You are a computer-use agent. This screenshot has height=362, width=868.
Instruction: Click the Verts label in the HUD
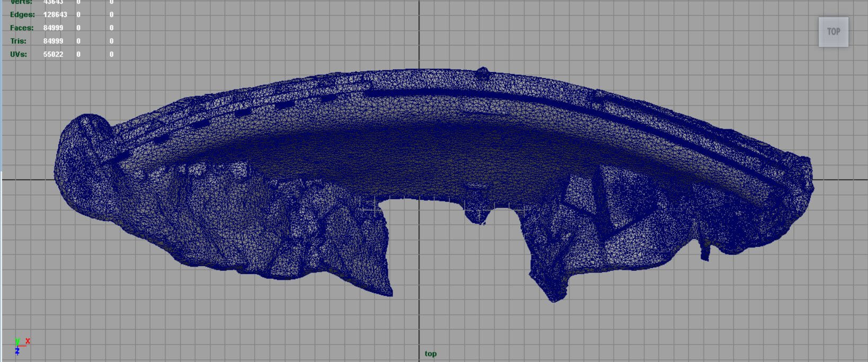(x=21, y=3)
